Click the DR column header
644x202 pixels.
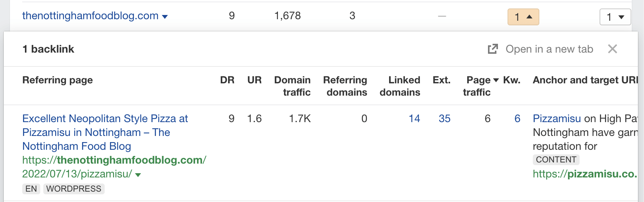click(227, 80)
